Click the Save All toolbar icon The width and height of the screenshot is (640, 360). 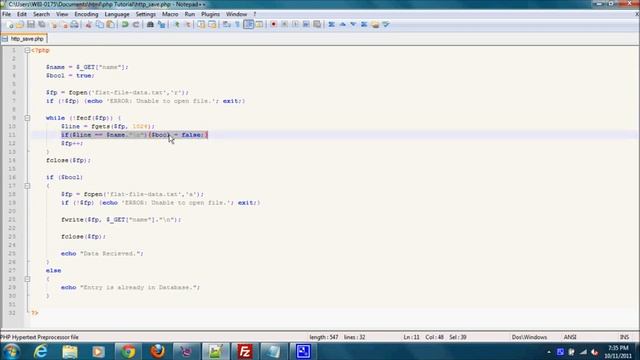42,24
